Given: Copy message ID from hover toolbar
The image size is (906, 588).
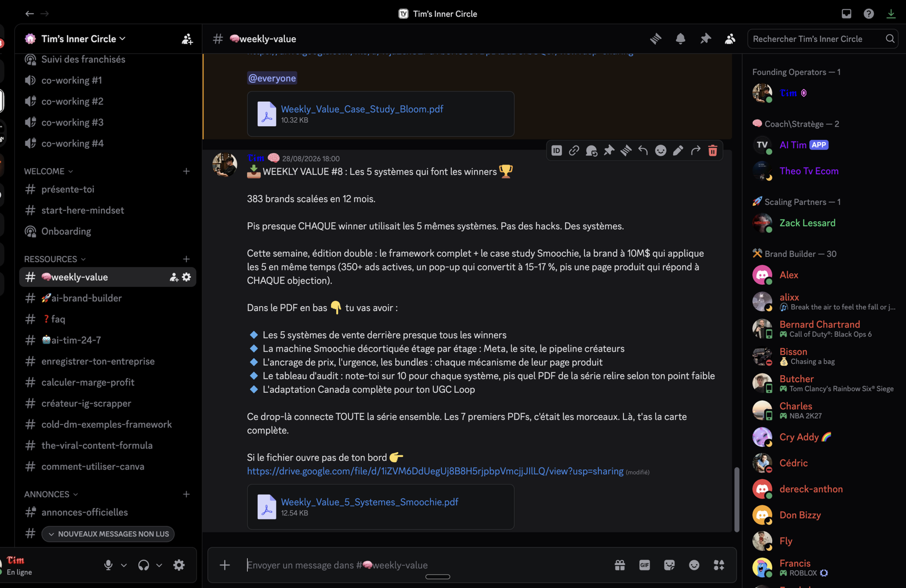Looking at the screenshot, I should click(x=557, y=151).
